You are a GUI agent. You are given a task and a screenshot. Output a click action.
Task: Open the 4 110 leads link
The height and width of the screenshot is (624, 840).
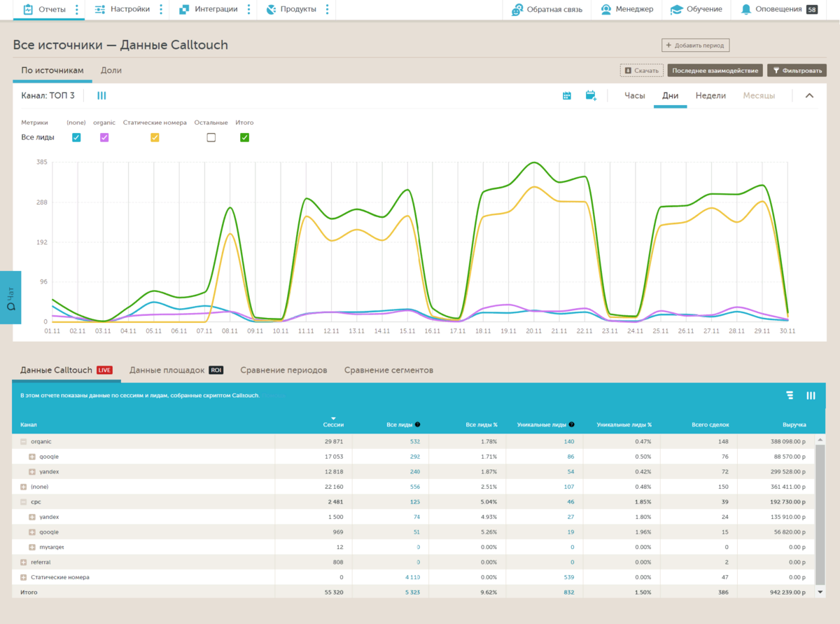tap(413, 577)
